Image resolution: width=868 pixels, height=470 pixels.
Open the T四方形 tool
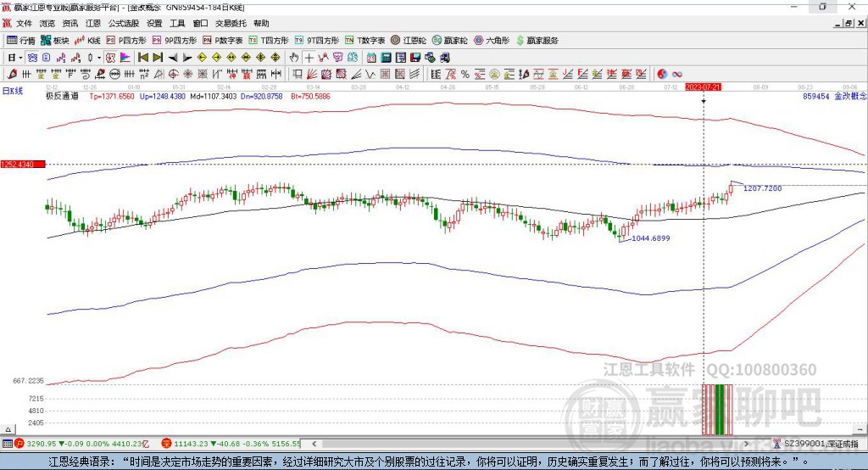[269, 41]
